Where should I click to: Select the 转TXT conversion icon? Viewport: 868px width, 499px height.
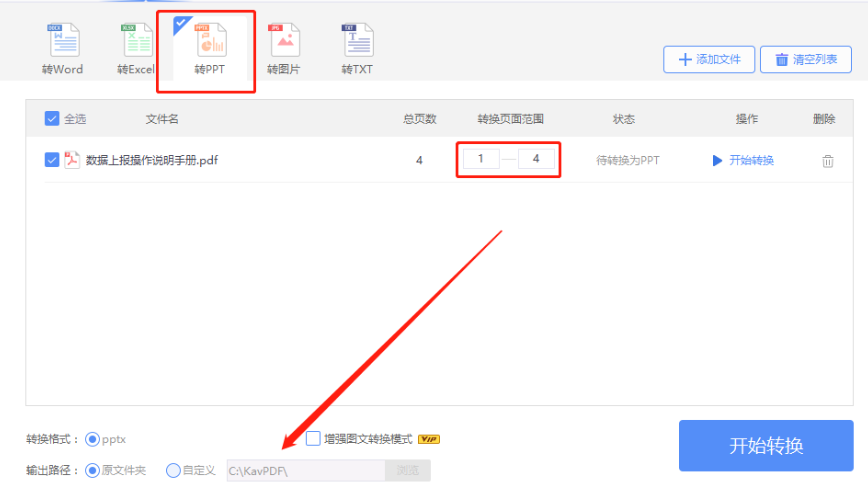click(357, 49)
